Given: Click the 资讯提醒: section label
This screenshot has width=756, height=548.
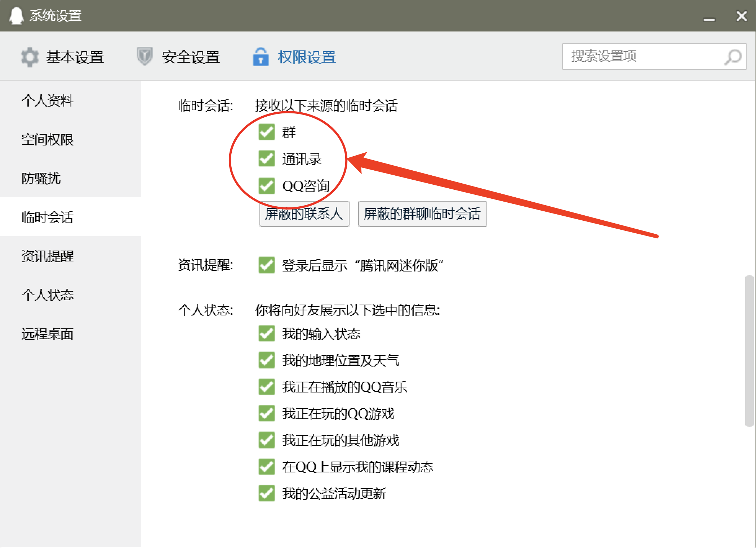Looking at the screenshot, I should click(x=205, y=265).
